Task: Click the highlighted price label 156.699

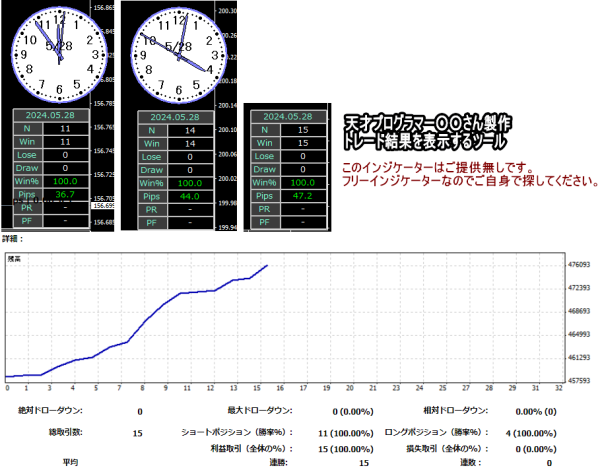Action: pos(103,206)
